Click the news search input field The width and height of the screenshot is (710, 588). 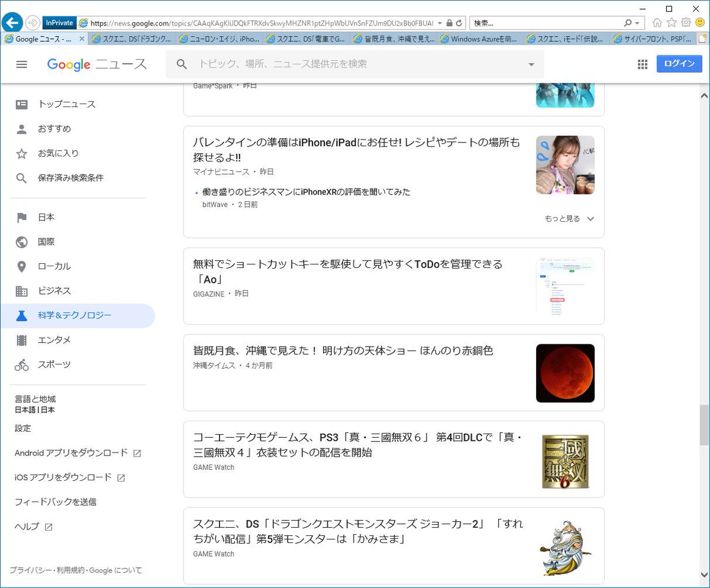[355, 64]
